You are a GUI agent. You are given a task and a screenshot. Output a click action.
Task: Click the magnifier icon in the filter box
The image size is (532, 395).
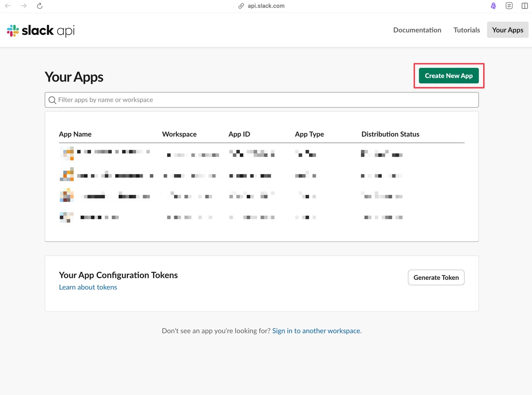click(52, 100)
